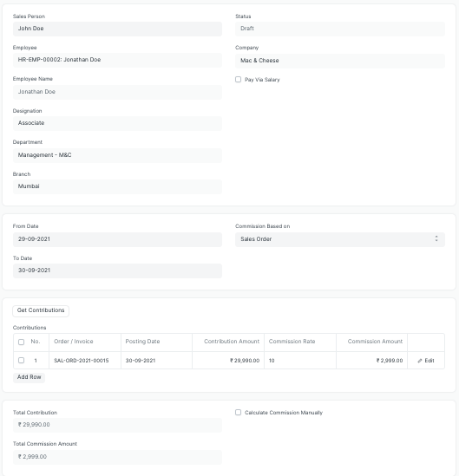Check the row 1 contribution checkbox
The height and width of the screenshot is (476, 459).
tap(22, 361)
